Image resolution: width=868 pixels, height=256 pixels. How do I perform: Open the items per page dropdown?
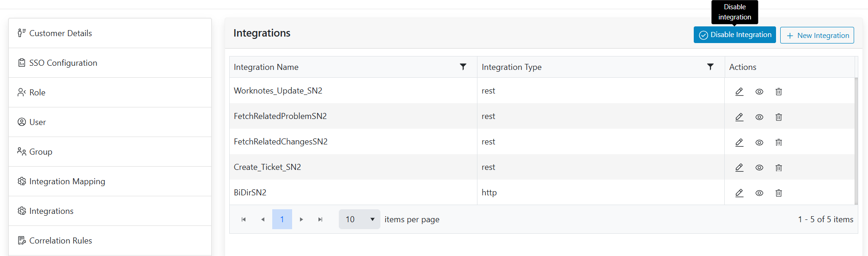pos(359,219)
